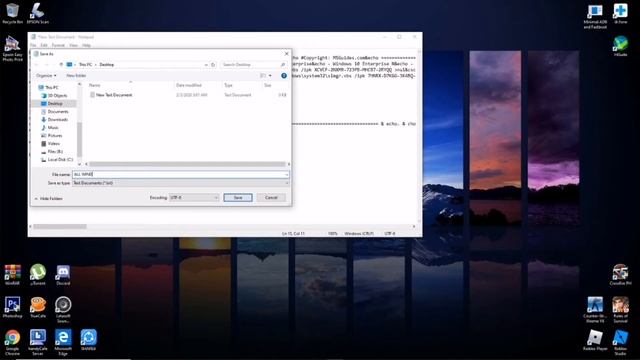
Task: Click the navigation pane vertical scrollbar
Action: click(80, 139)
